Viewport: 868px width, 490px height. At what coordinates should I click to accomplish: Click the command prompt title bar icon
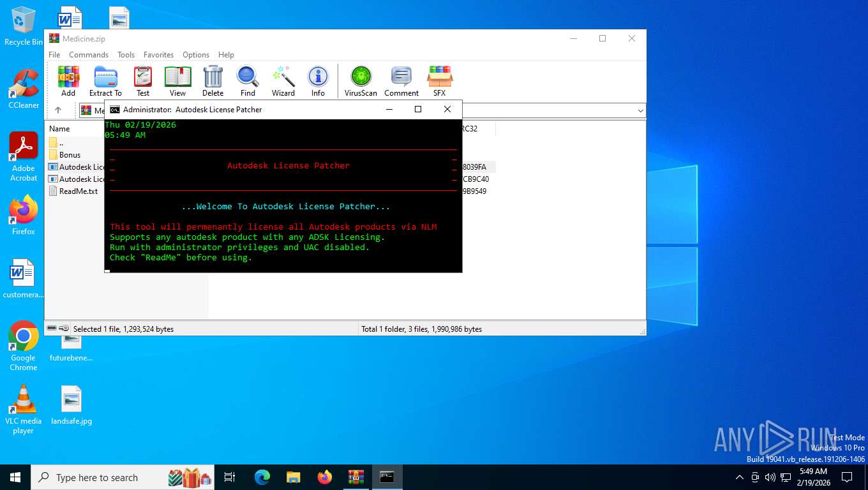(x=115, y=110)
